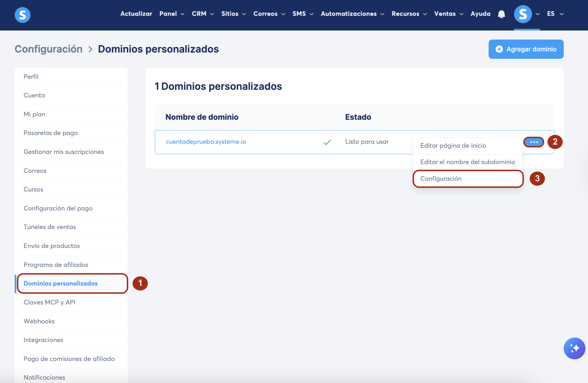Open the cuentadeprueba.systeme.io domain link

[x=206, y=142]
